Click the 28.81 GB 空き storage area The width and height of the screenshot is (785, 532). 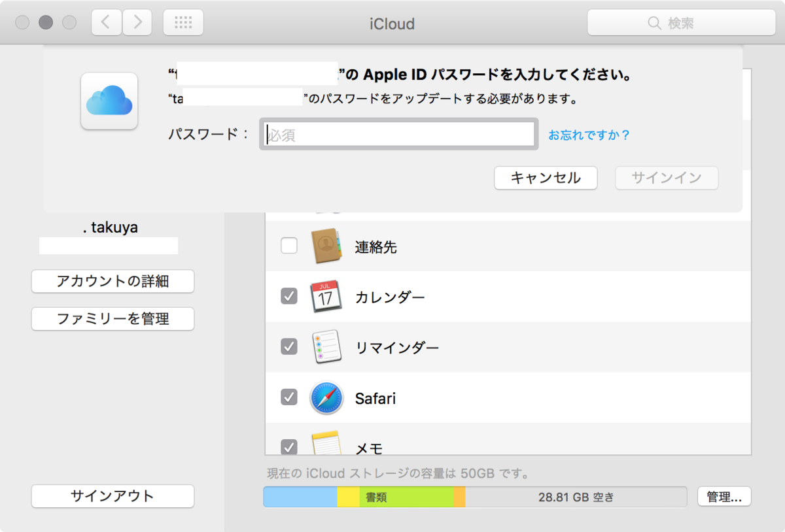576,497
